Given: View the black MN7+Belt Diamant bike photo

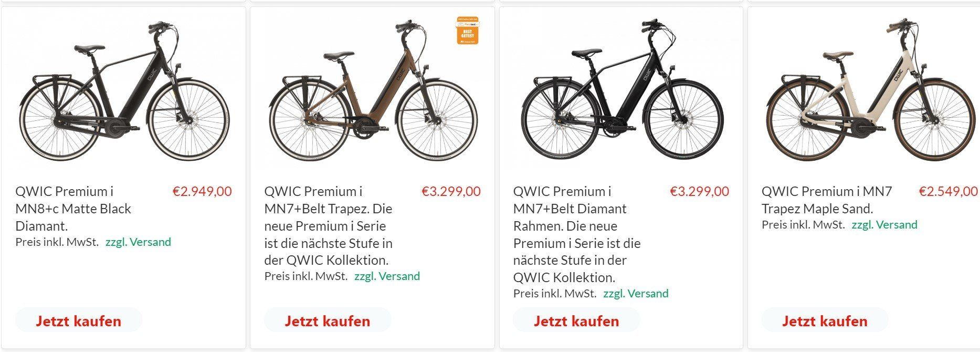Looking at the screenshot, I should 621,92.
